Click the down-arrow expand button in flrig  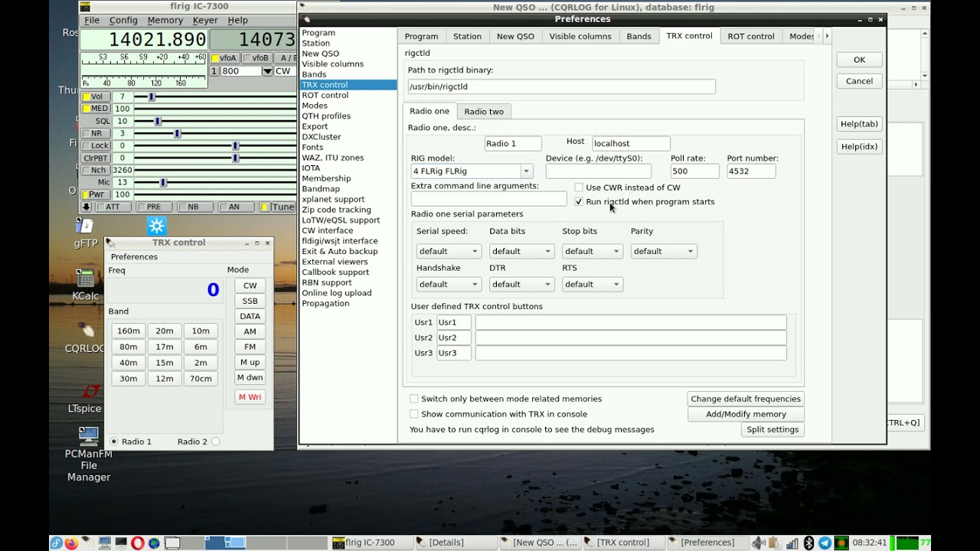[87, 207]
